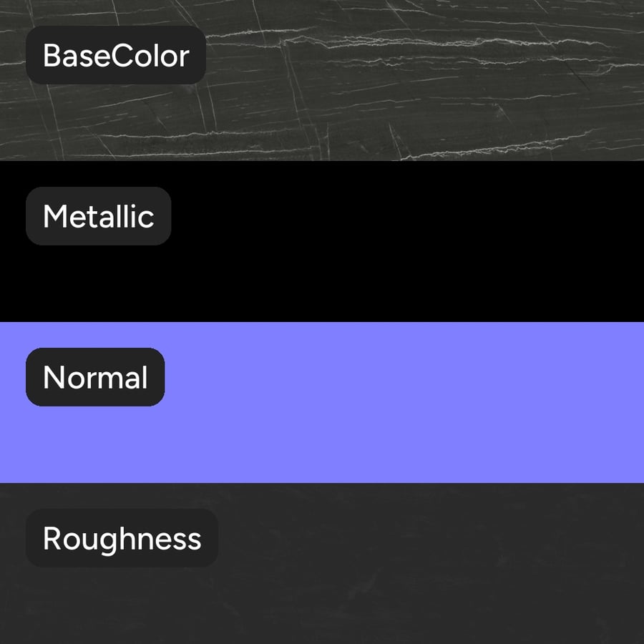Open the Roughness label badge
Screen dimensions: 644x644
point(122,538)
